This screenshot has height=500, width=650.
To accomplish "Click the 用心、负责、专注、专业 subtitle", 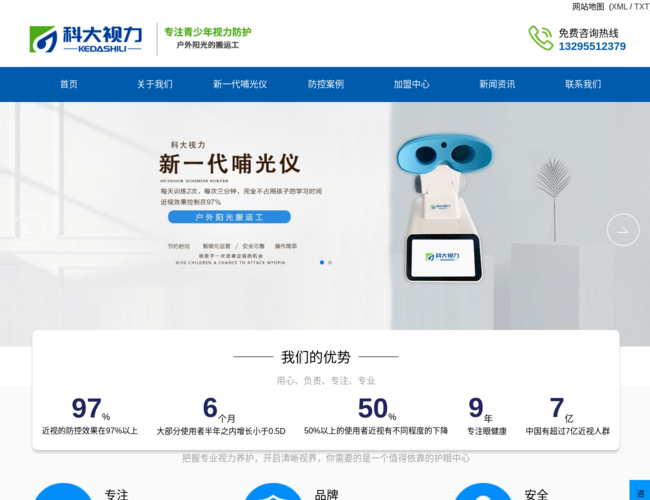I will tap(326, 381).
